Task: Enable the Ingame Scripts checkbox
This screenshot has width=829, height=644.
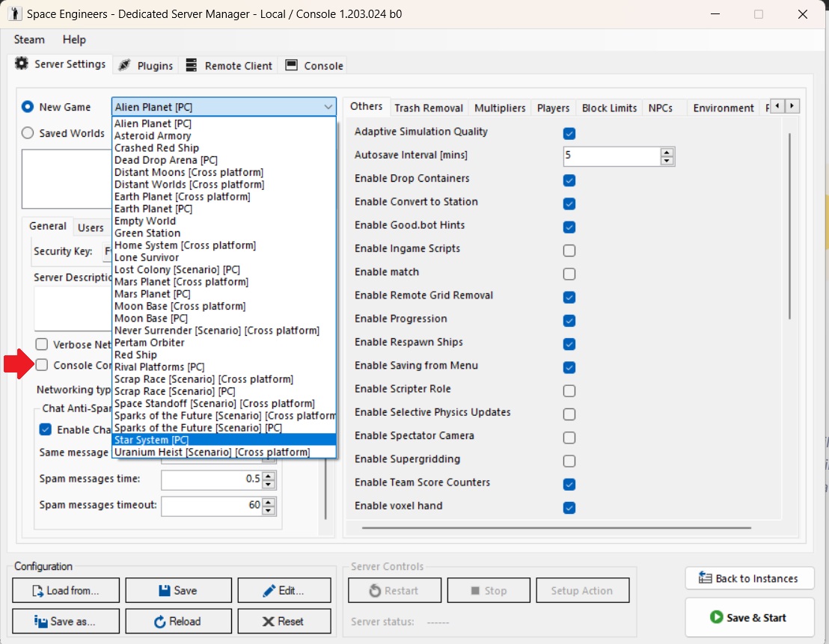Action: pyautogui.click(x=569, y=250)
